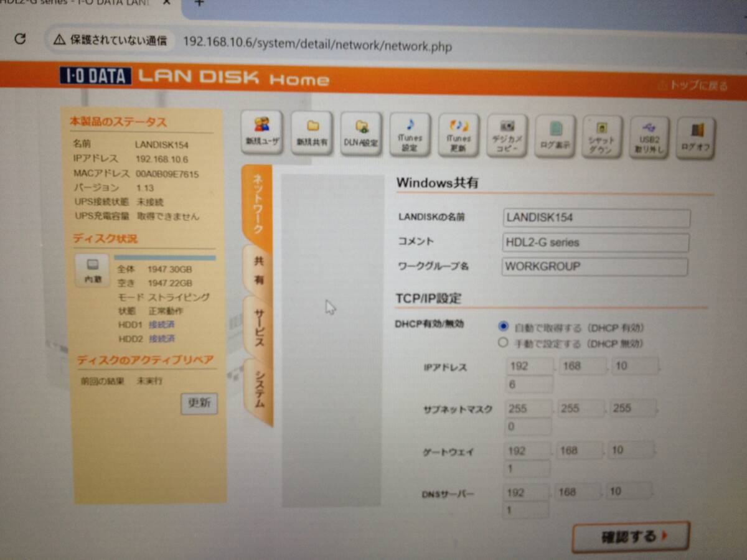
Task: Click IPアドレス third octet field 10
Action: [x=634, y=366]
